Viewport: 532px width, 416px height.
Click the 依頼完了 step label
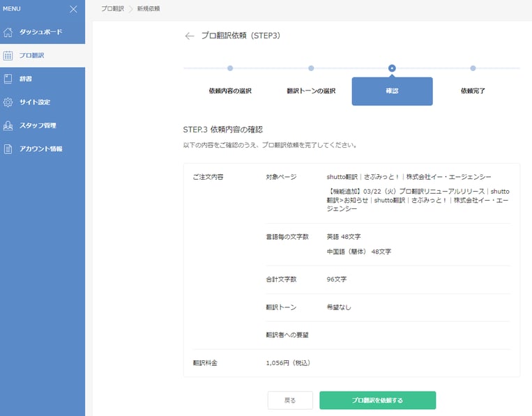[473, 91]
